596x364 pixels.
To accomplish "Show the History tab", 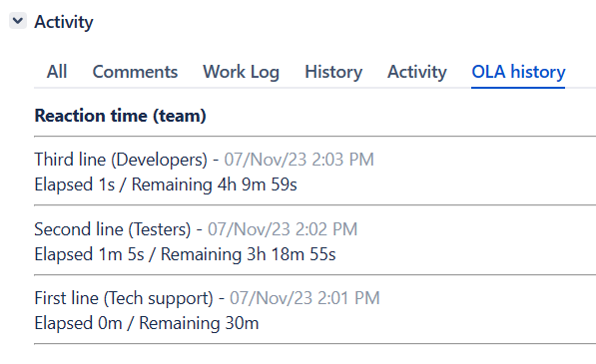I will pos(333,72).
